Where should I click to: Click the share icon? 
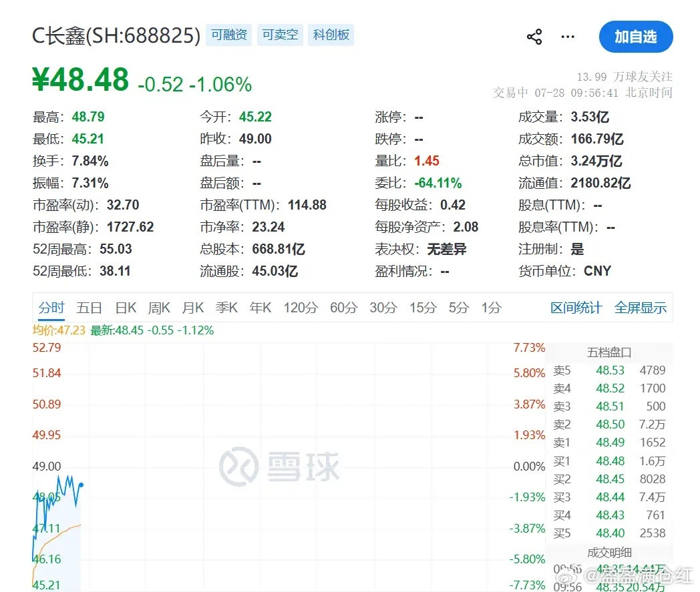tap(534, 37)
